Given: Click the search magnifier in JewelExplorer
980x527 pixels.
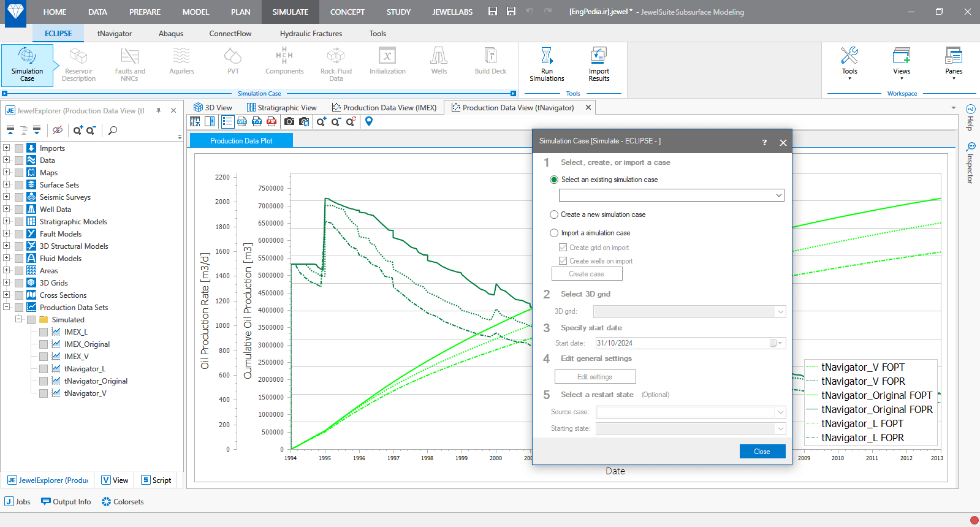Looking at the screenshot, I should point(113,130).
